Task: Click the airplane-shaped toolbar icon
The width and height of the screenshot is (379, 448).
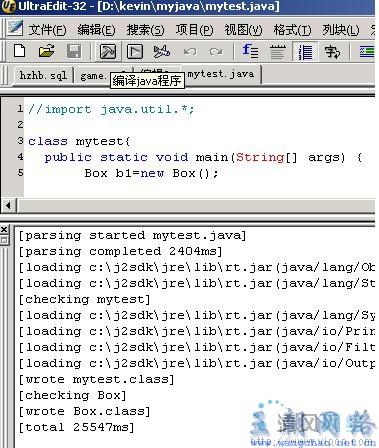Action: 162,52
